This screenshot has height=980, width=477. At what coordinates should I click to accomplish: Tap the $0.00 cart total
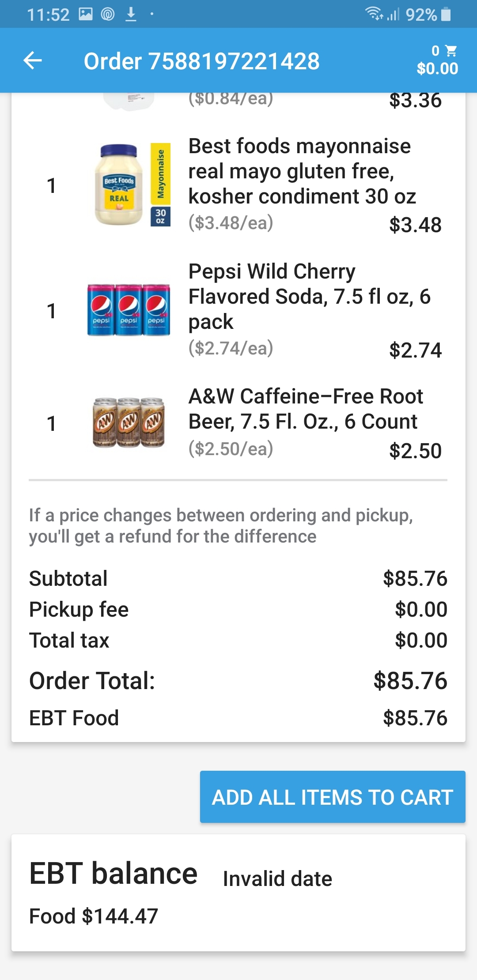[x=437, y=69]
